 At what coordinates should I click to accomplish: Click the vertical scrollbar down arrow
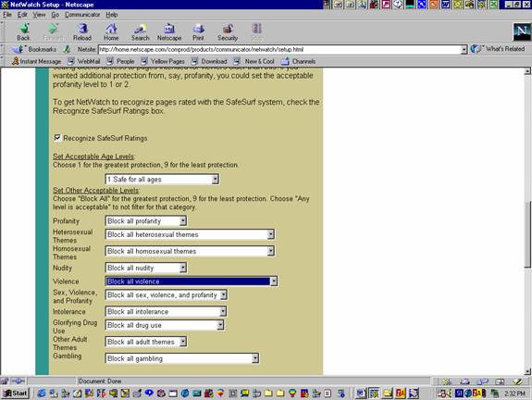527,371
